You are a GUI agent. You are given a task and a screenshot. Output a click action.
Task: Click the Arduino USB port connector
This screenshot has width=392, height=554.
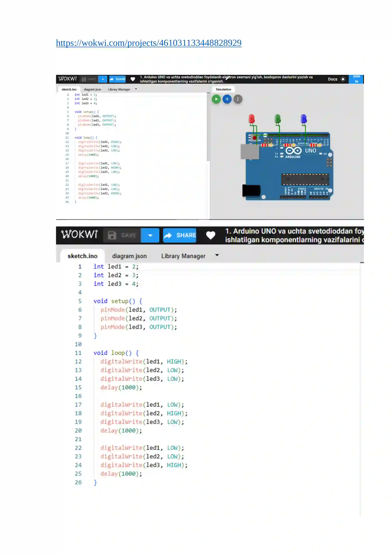[x=250, y=152]
